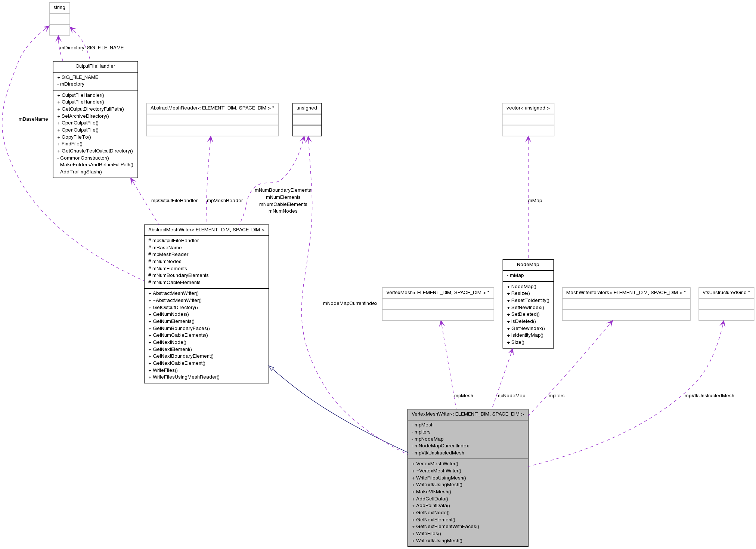Open the AbstractMeshReader template class
Viewport: 756px width, 549px height.
[x=212, y=108]
